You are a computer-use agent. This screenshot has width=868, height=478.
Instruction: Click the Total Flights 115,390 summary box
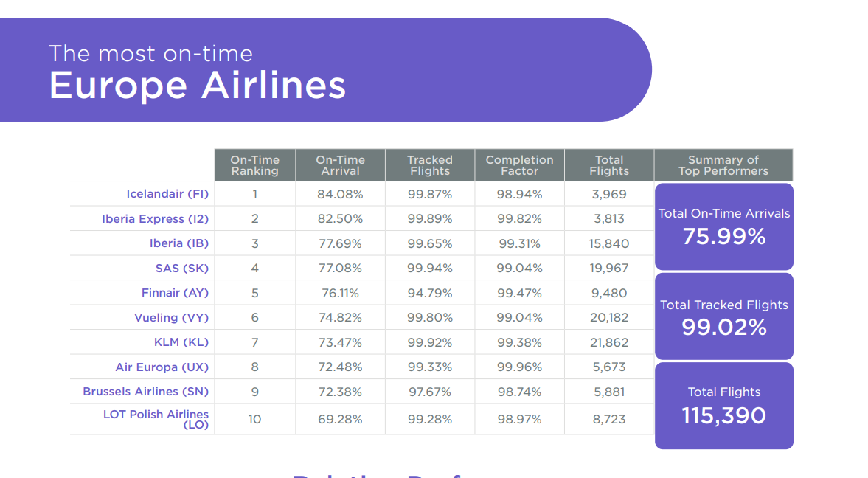pos(723,405)
